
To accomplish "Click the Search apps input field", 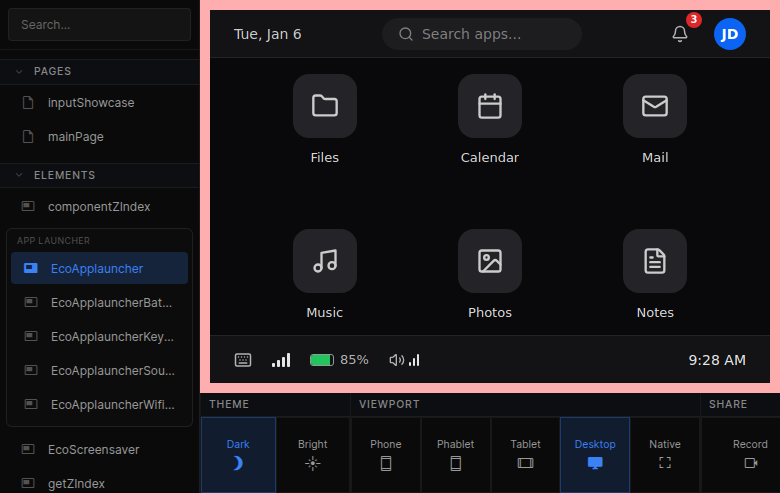I will pos(482,34).
